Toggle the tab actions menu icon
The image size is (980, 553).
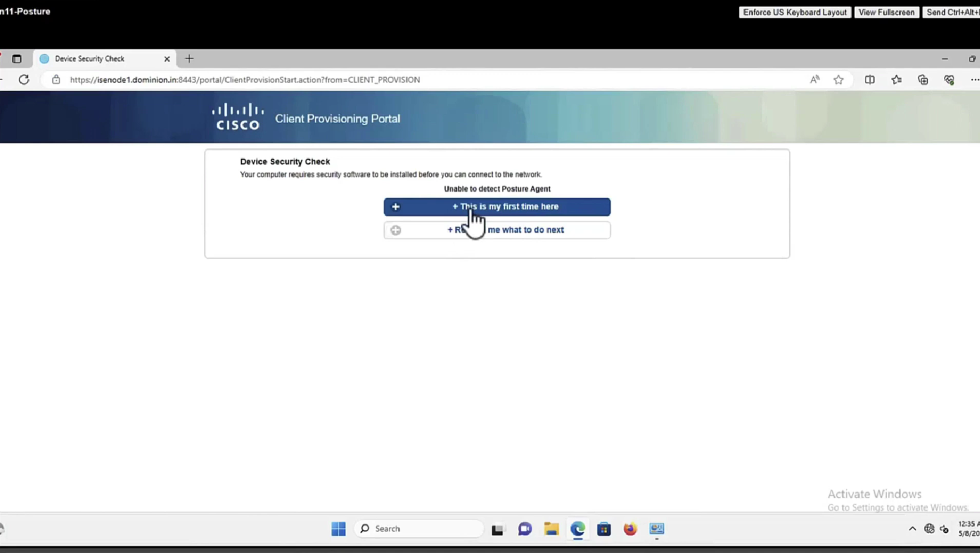17,59
